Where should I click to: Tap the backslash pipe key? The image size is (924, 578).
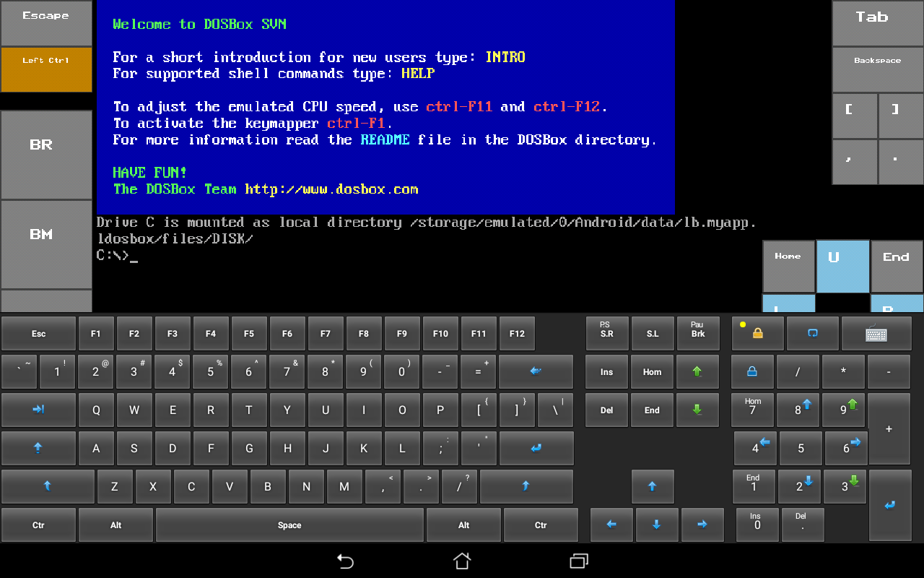[x=555, y=410]
